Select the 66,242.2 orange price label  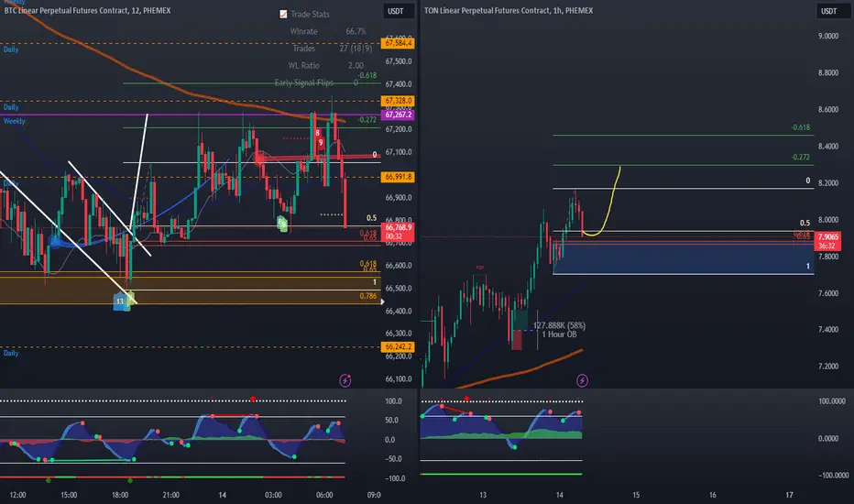(398, 347)
